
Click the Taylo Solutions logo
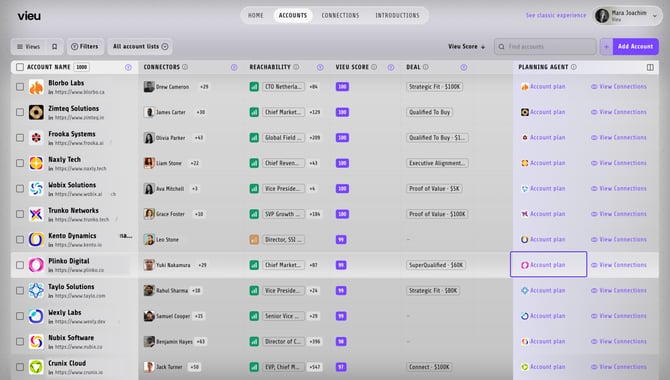click(x=36, y=291)
